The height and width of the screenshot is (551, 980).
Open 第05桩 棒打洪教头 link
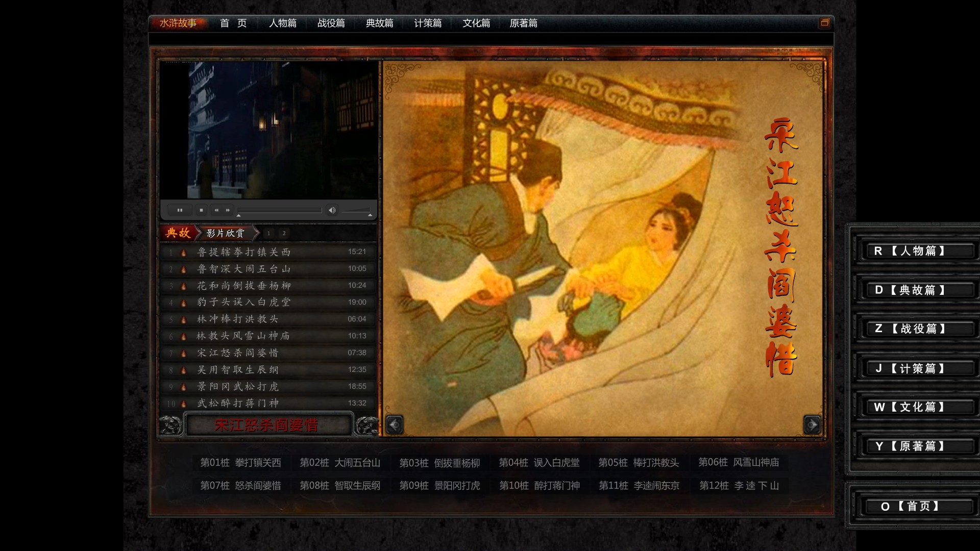pos(639,463)
